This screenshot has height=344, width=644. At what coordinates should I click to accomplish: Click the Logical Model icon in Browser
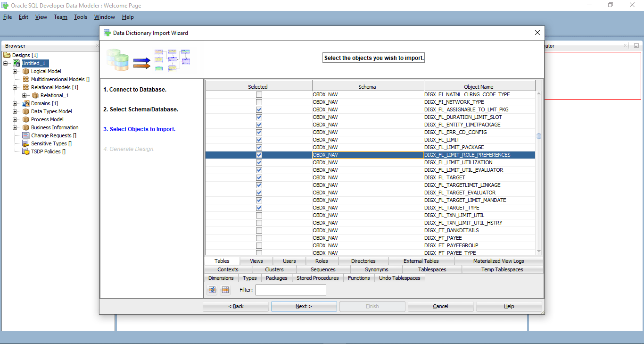click(x=26, y=71)
